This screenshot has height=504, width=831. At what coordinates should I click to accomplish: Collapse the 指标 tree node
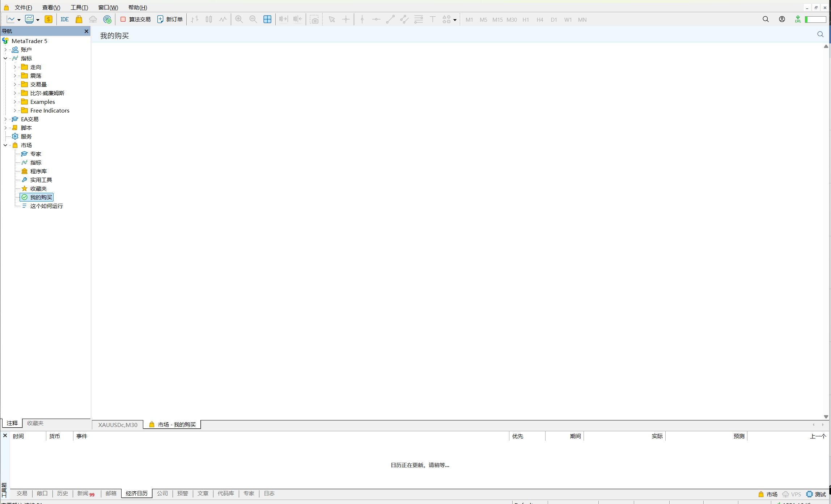pos(5,58)
